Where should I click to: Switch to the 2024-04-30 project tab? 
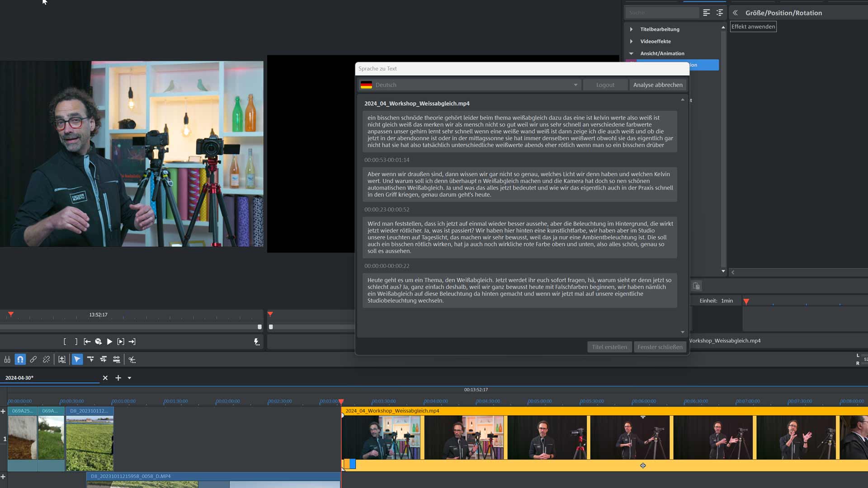click(20, 378)
